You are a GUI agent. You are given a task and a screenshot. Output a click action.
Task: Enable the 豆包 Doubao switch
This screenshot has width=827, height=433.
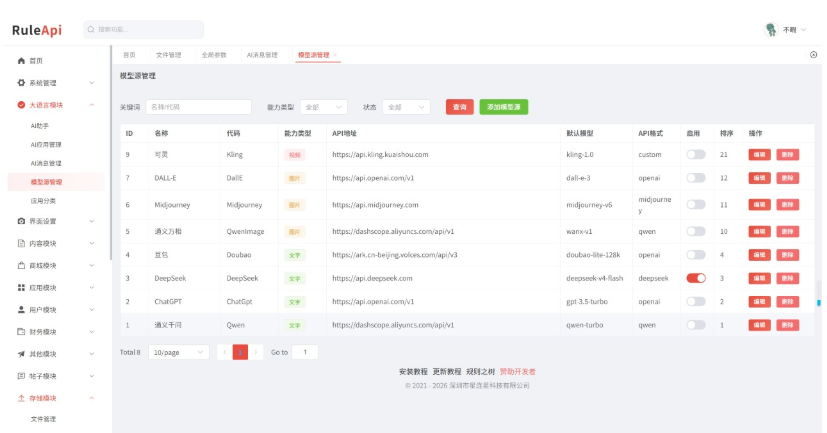point(696,255)
